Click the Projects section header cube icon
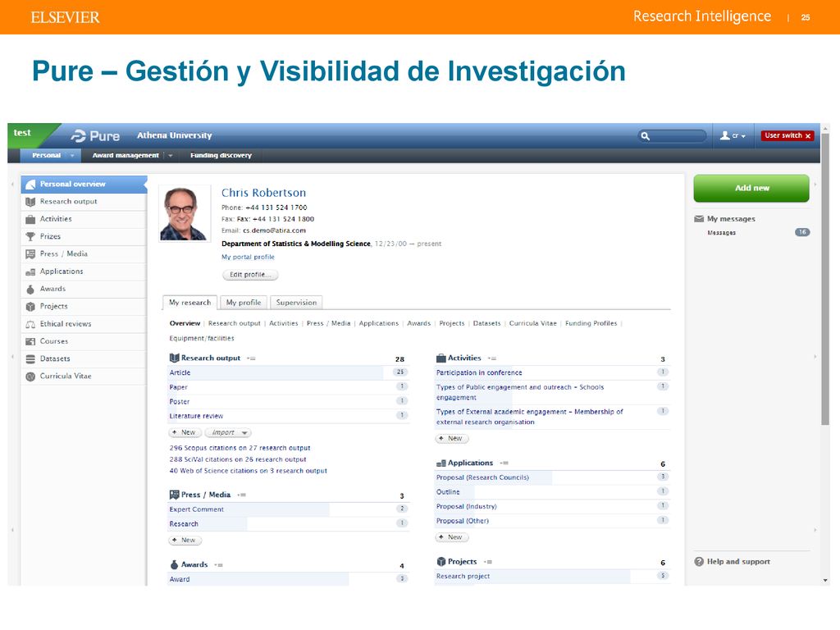840x630 pixels. pos(441,561)
